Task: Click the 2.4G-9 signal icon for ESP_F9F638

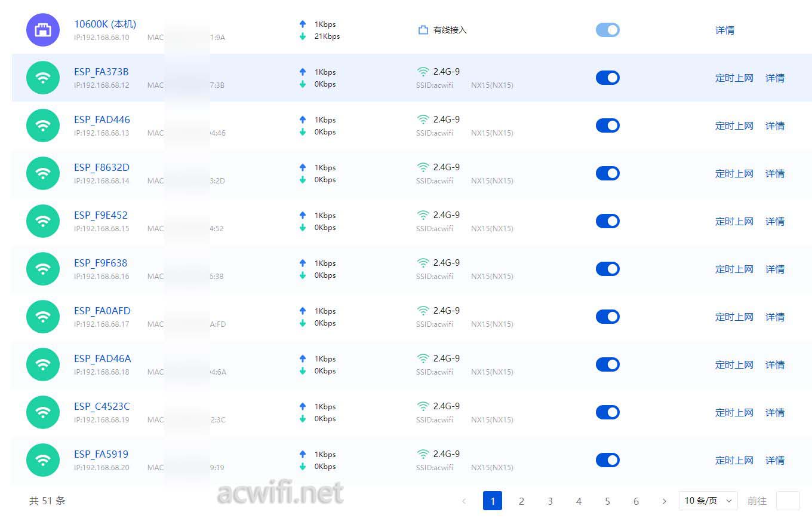Action: (x=423, y=263)
